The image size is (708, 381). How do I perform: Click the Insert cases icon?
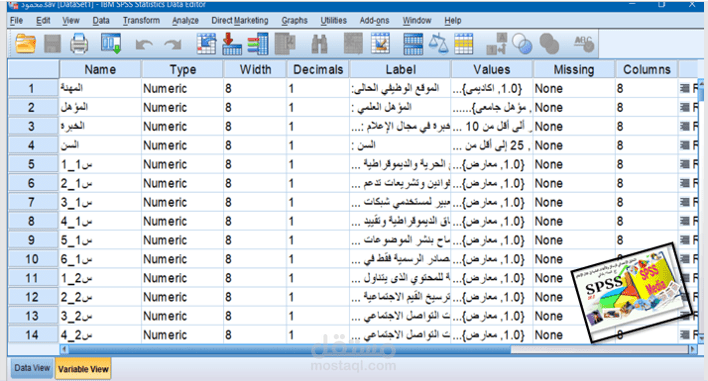[353, 44]
